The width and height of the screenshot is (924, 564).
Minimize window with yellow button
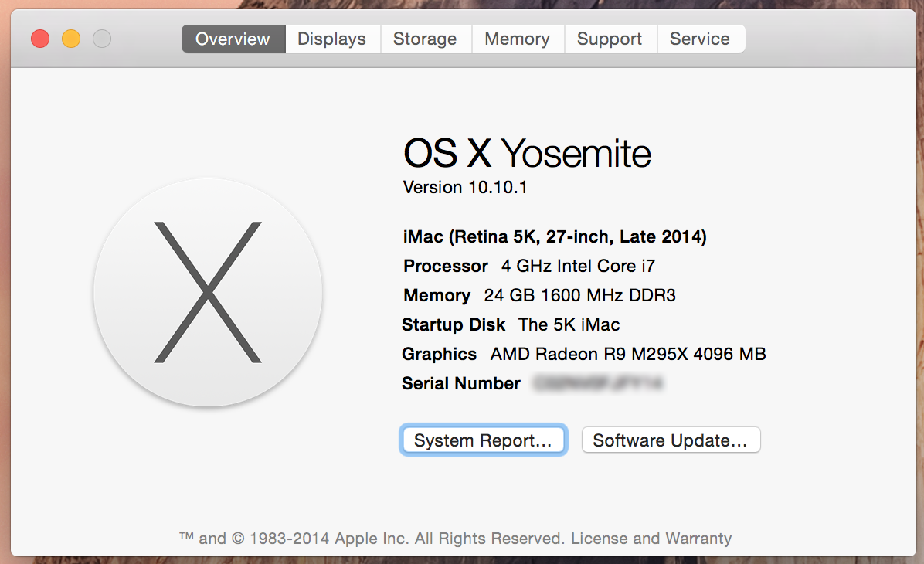71,39
